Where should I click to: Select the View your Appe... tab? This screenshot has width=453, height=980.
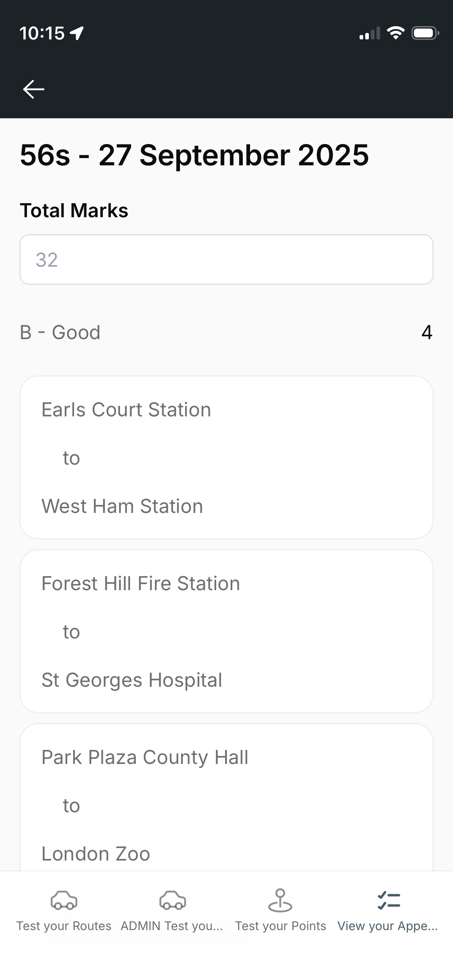(x=388, y=926)
